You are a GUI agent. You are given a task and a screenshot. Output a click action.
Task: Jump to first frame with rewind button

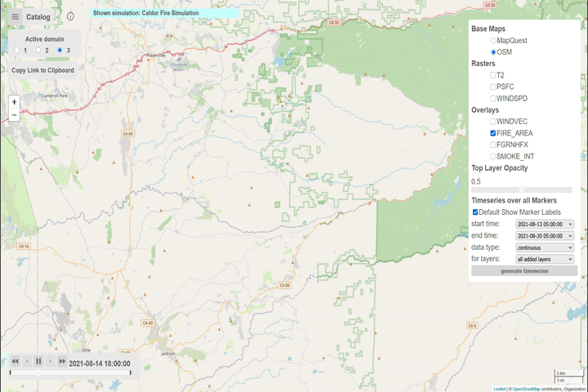click(15, 361)
